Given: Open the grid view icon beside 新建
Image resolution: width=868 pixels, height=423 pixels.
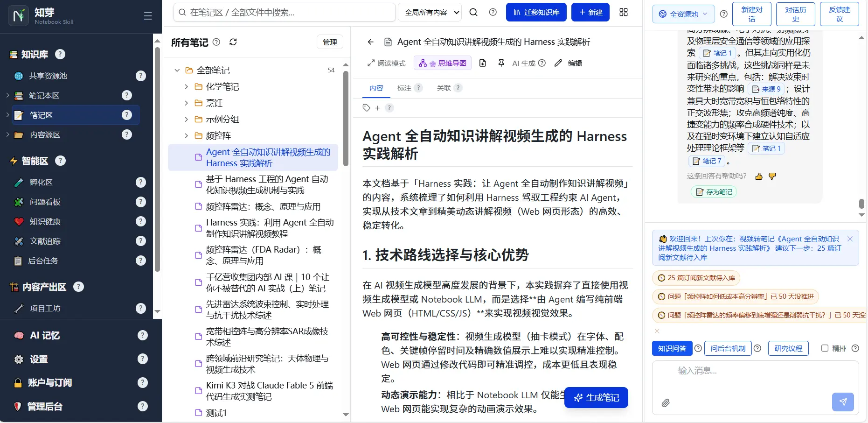Looking at the screenshot, I should click(x=624, y=12).
